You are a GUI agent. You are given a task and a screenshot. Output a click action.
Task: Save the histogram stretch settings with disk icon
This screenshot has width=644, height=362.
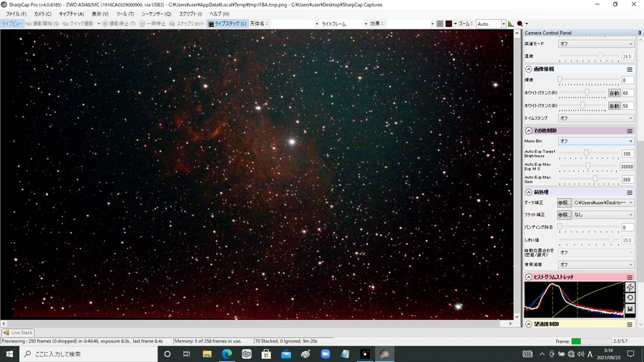click(x=630, y=308)
